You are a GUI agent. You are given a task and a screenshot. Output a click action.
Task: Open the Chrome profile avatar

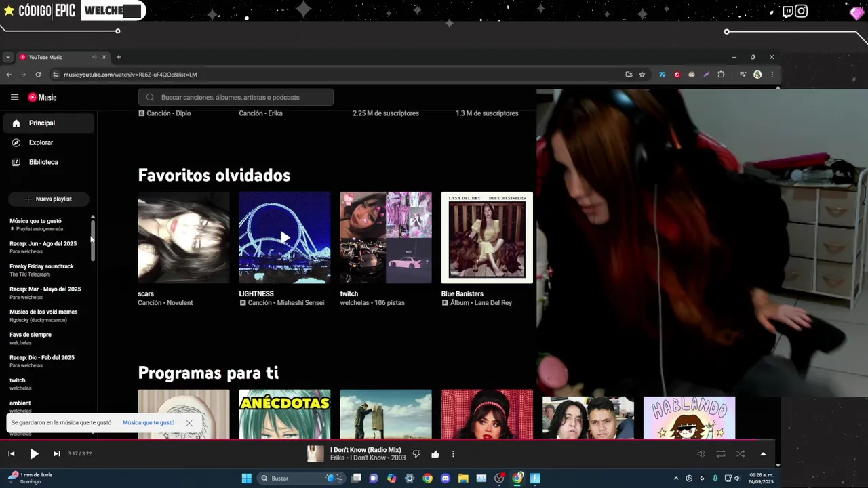[757, 75]
